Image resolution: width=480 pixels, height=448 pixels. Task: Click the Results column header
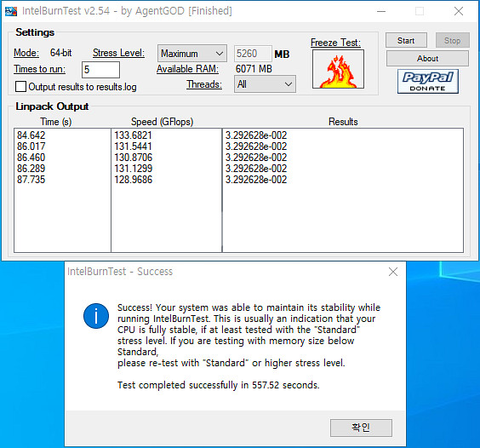coord(343,122)
